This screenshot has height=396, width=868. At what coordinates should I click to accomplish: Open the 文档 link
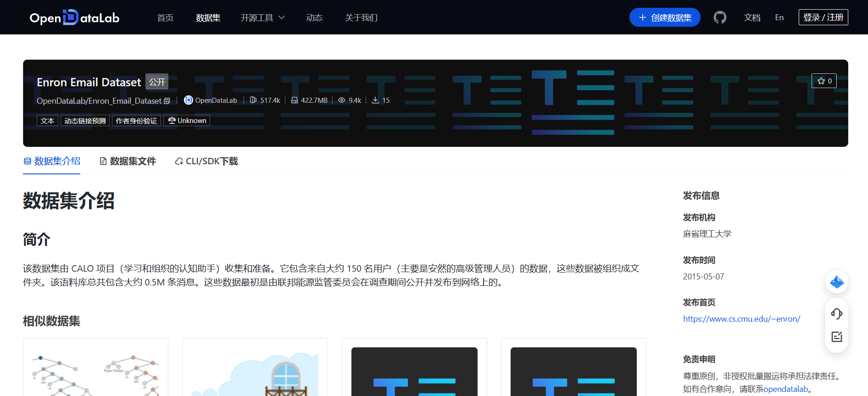pos(752,17)
